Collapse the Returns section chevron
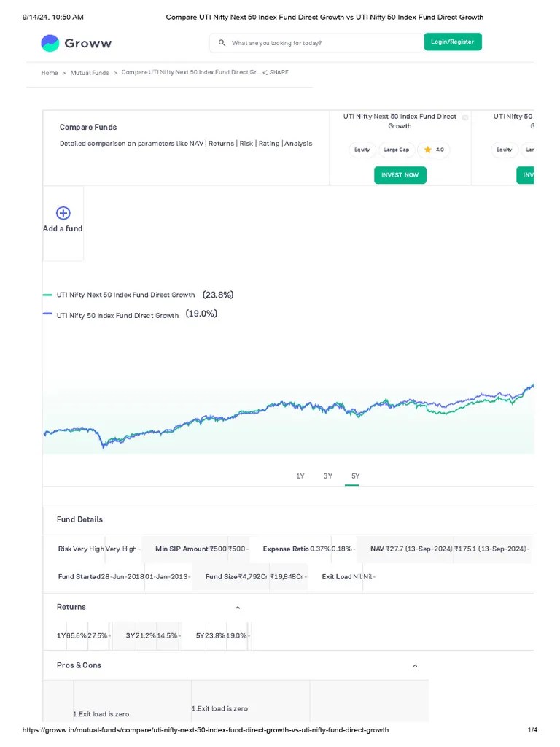The height and width of the screenshot is (747, 560). (238, 608)
